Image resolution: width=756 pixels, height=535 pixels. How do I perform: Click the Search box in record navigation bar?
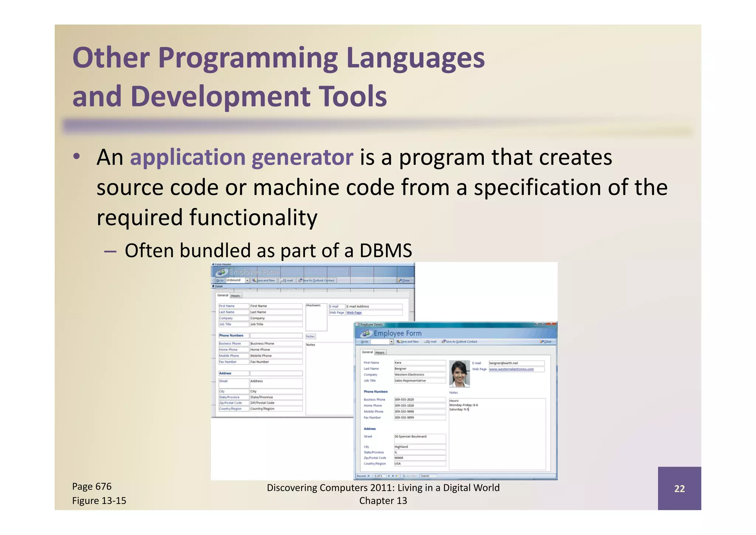428,476
